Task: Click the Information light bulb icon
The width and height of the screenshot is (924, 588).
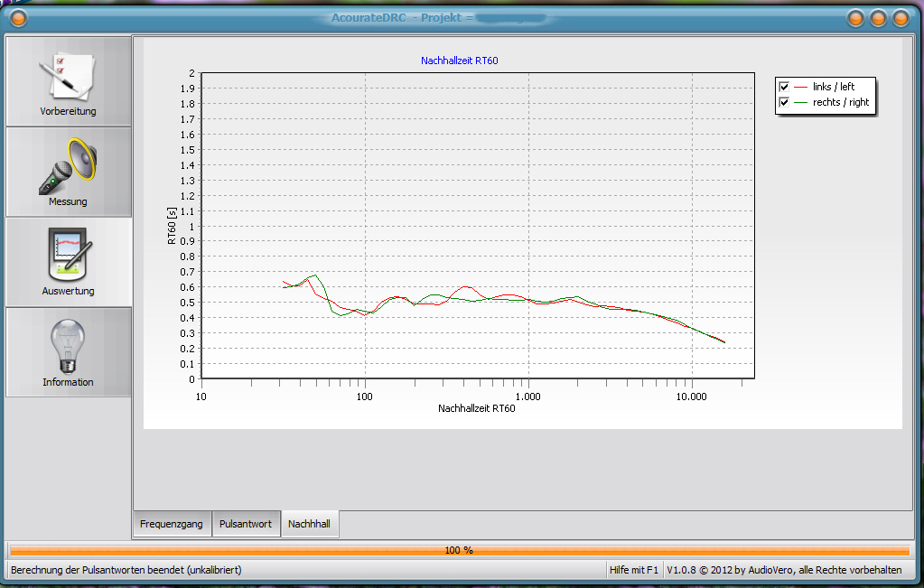Action: [68, 345]
